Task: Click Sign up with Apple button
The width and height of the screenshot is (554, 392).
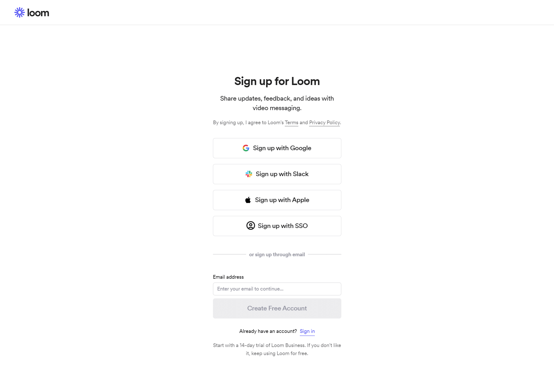Action: tap(277, 200)
